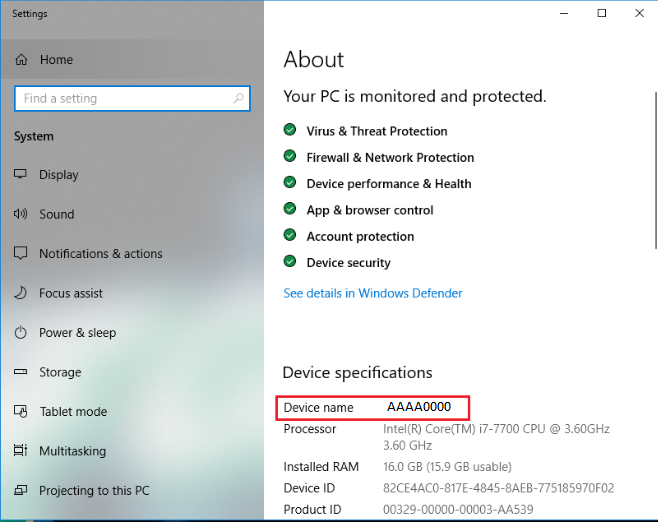Click green check beside Virus & Threat Protection

click(x=290, y=130)
